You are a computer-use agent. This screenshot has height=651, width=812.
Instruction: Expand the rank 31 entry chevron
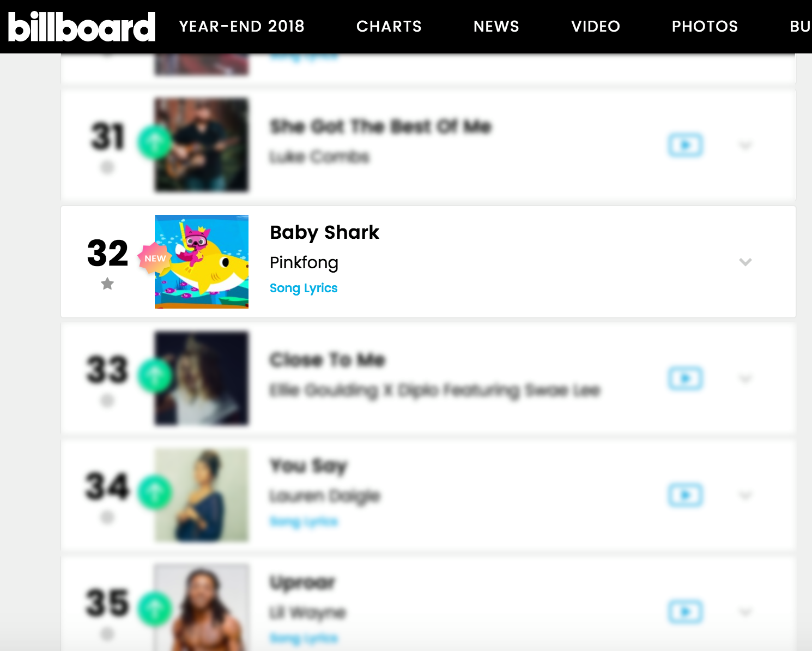pos(746,146)
